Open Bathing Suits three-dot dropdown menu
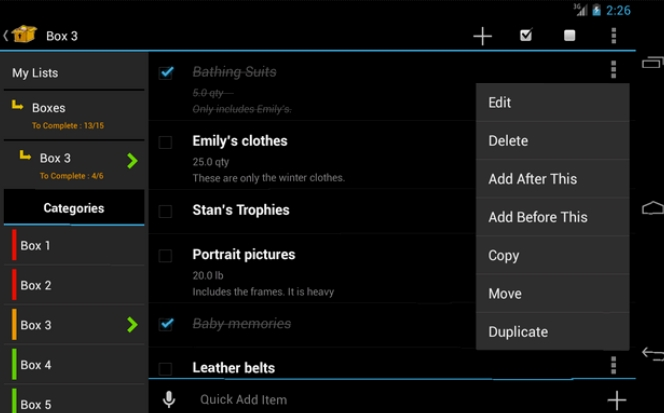Screen dimensions: 664x413 click(613, 69)
